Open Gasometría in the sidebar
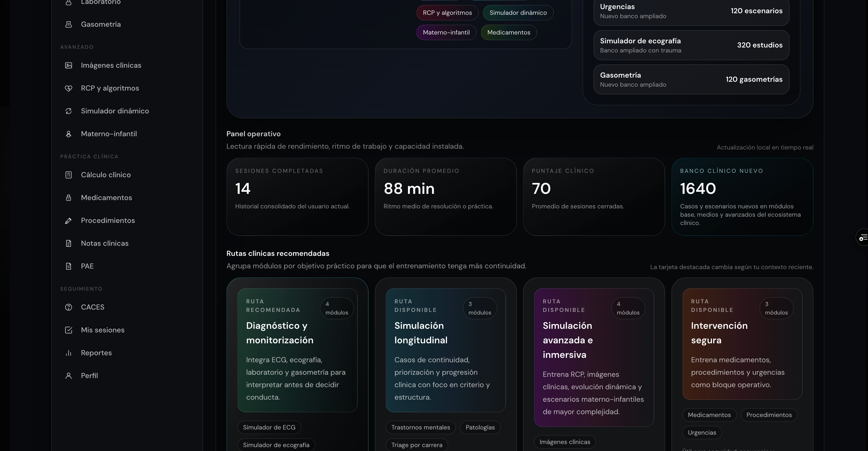Viewport: 868px width, 451px height. 127,24
